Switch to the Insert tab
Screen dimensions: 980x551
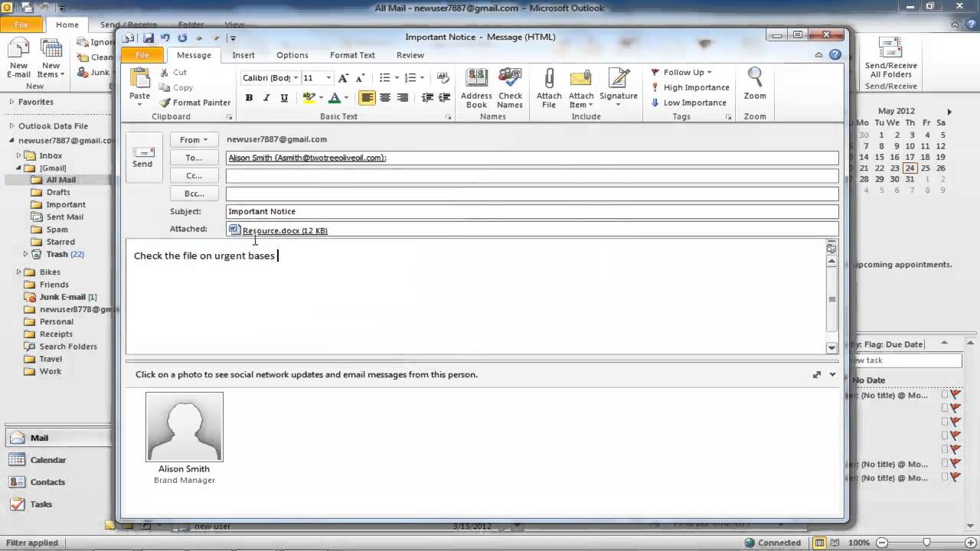click(x=243, y=55)
